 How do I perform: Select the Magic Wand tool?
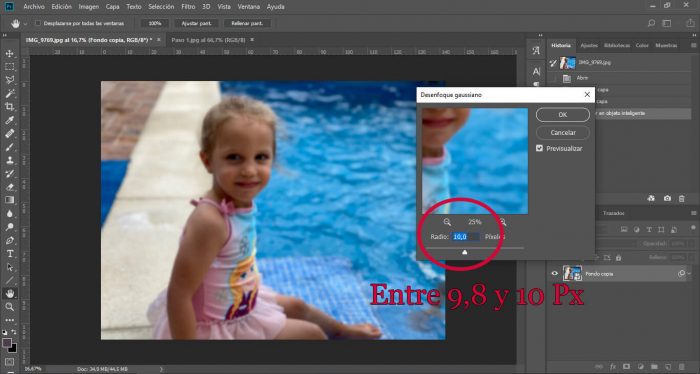[x=9, y=93]
